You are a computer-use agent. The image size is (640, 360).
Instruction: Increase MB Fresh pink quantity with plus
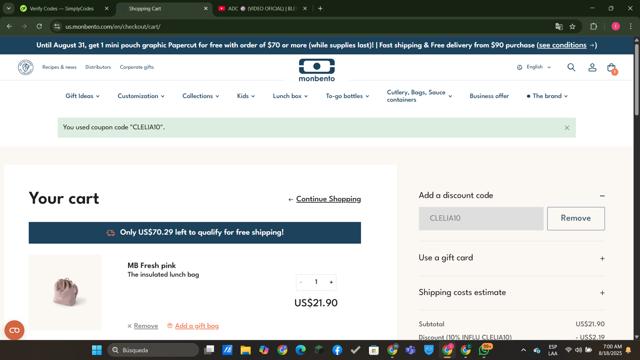[x=331, y=282]
